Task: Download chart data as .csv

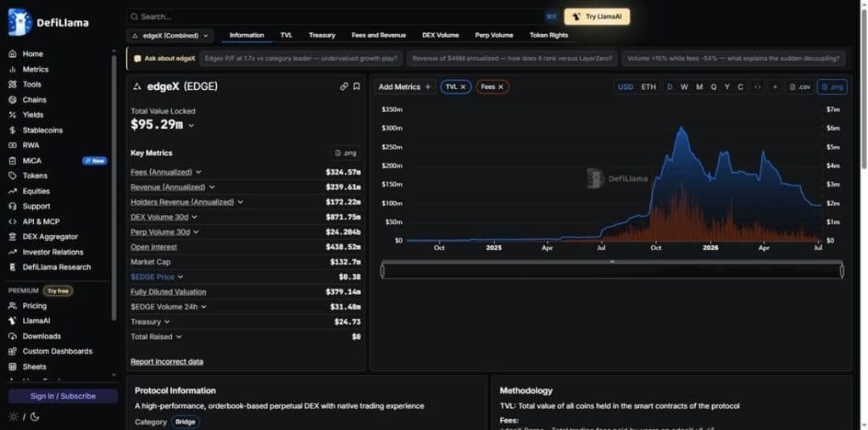Action: pyautogui.click(x=800, y=87)
